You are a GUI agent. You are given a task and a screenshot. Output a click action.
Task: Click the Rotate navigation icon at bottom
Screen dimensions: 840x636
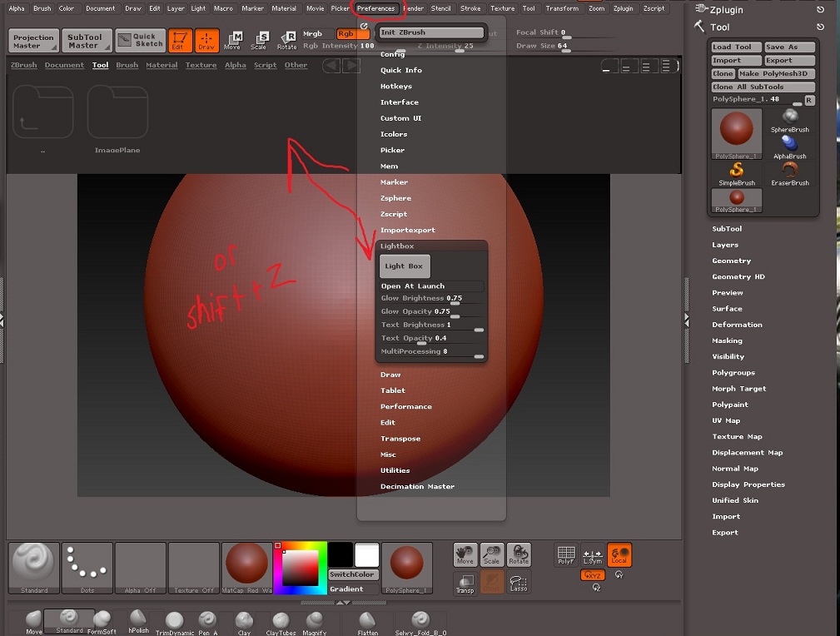519,555
